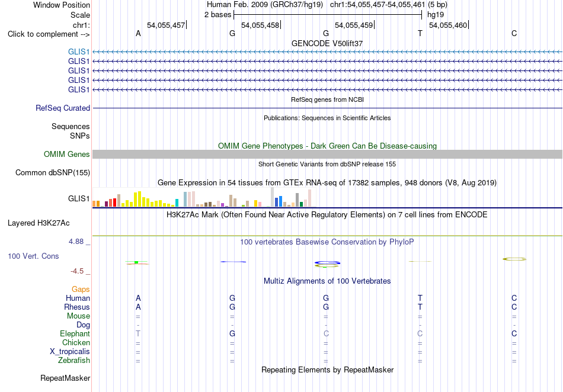The width and height of the screenshot is (563, 392).
Task: Click the Common dbSNP(155) track label
Action: click(53, 172)
